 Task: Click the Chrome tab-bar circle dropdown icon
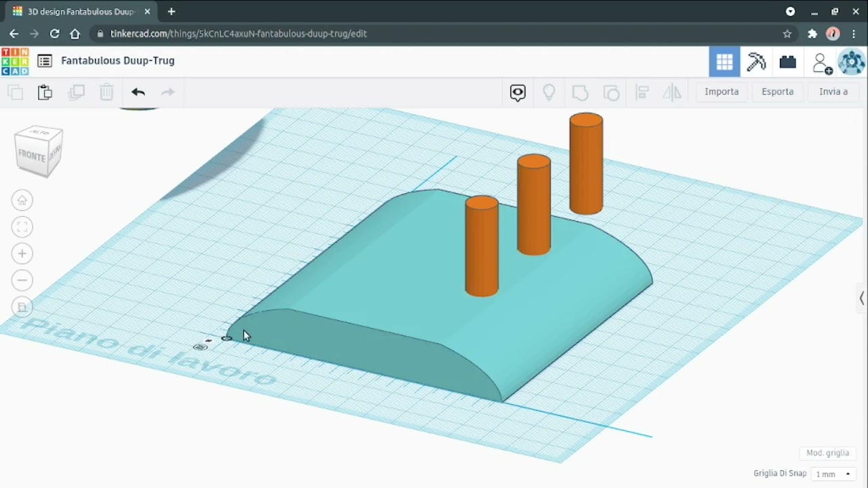click(x=791, y=12)
